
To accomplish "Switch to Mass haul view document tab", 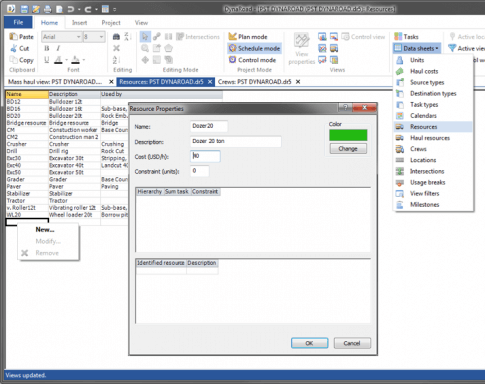I will click(55, 82).
